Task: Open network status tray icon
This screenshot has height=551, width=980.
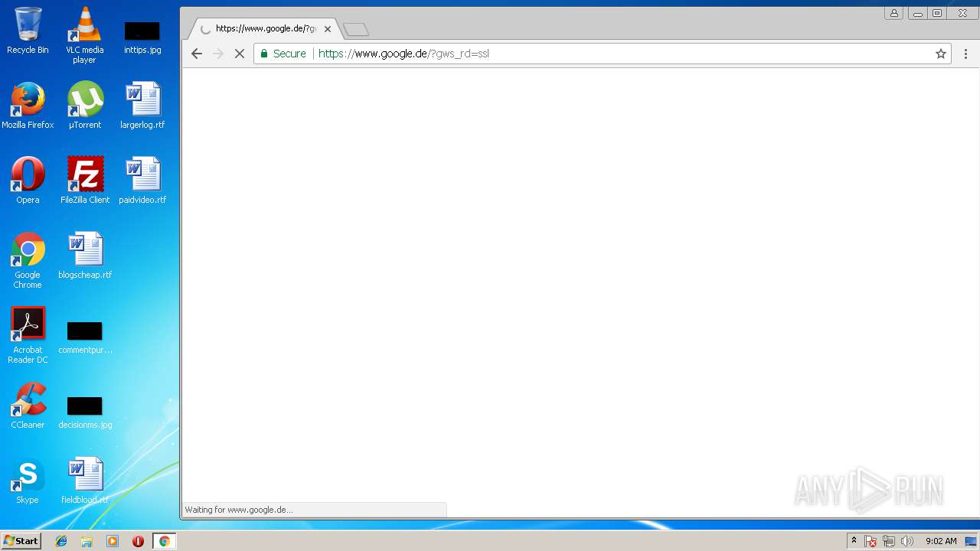Action: 889,541
